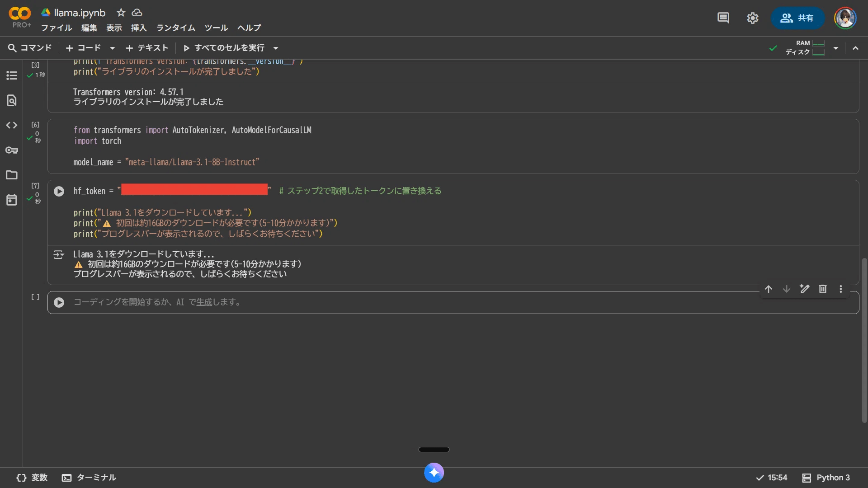Expand the run all options dropdown
868x488 pixels.
pyautogui.click(x=276, y=48)
